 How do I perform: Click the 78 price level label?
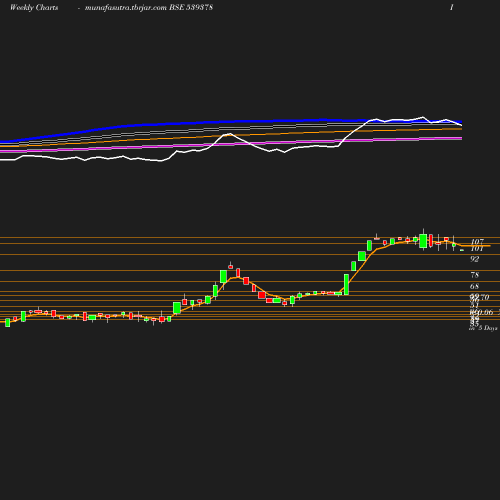[x=475, y=275]
